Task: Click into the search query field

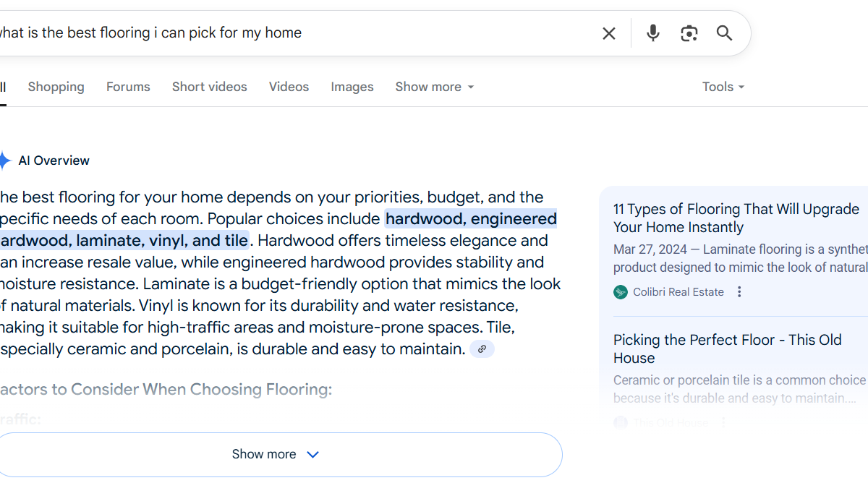Action: coord(289,33)
